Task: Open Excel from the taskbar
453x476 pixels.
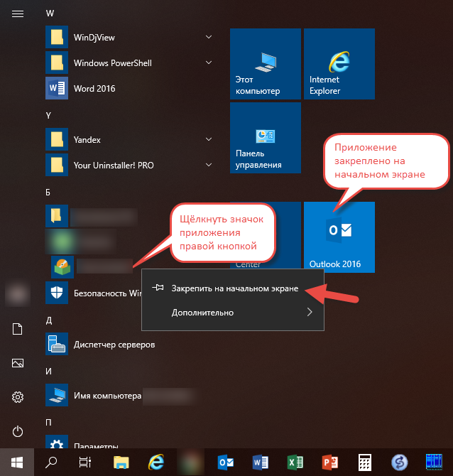Action: tap(295, 463)
